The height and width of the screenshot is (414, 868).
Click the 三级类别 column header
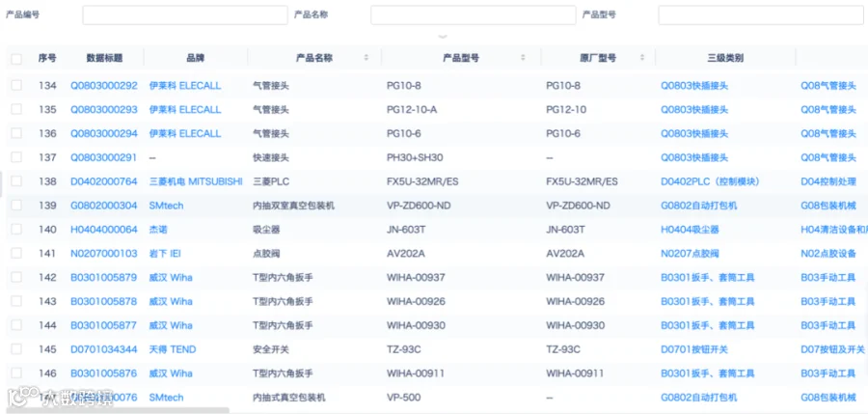point(725,58)
